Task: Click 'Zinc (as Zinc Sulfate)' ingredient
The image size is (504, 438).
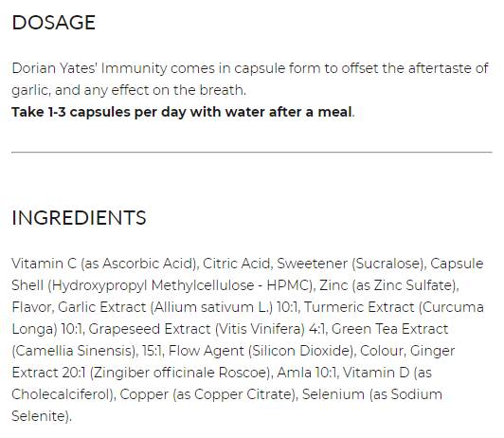Action: click(388, 285)
